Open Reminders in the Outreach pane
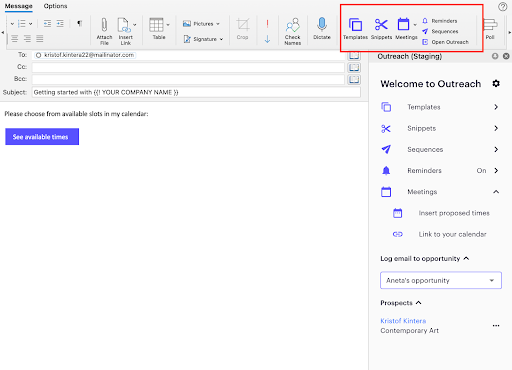 (x=424, y=171)
